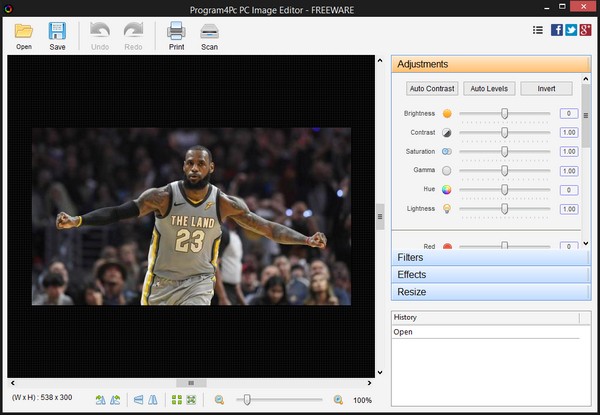Rotate the image left using the bottom toolbar
Screen dimensions: 600x415
pyautogui.click(x=101, y=400)
